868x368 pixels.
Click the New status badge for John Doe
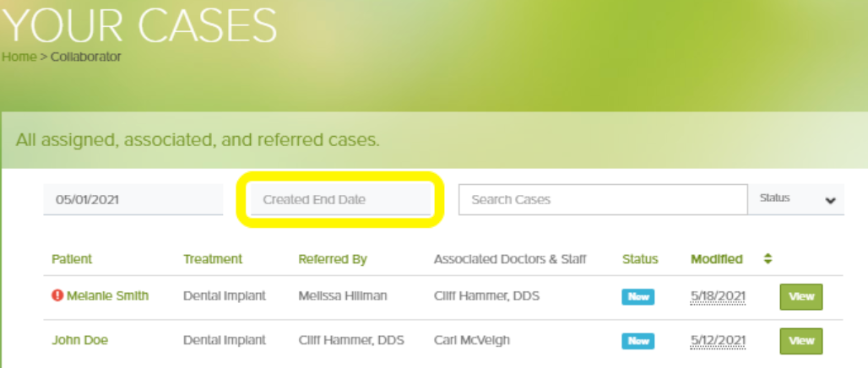pos(638,341)
